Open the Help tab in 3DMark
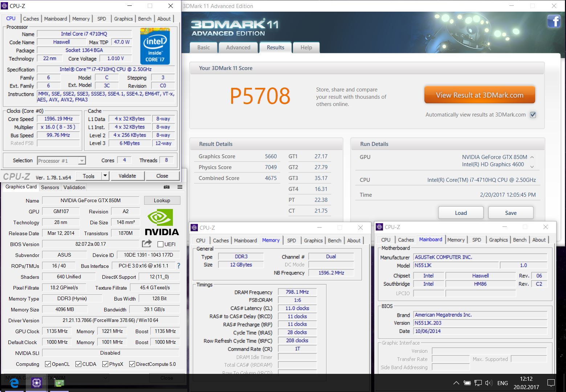566x392 pixels. tap(306, 48)
